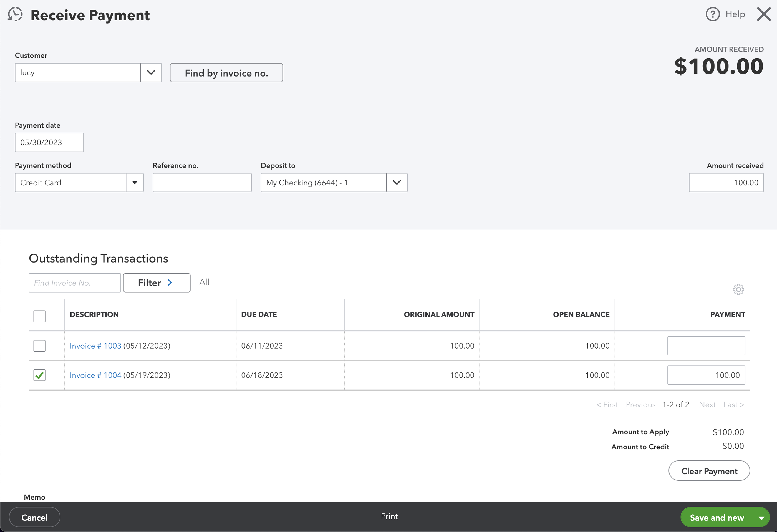Viewport: 777px width, 532px height.
Task: Check the Invoice # 1003 checkbox
Action: (x=39, y=346)
